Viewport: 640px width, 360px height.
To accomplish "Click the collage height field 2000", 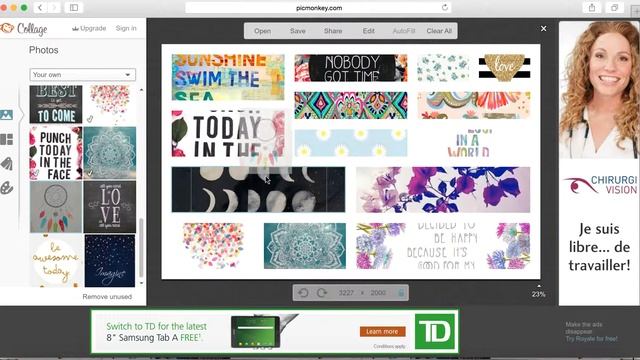I will pos(378,293).
